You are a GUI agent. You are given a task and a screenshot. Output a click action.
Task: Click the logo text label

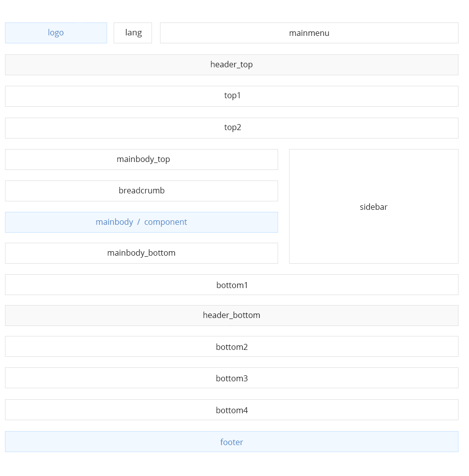point(56,32)
